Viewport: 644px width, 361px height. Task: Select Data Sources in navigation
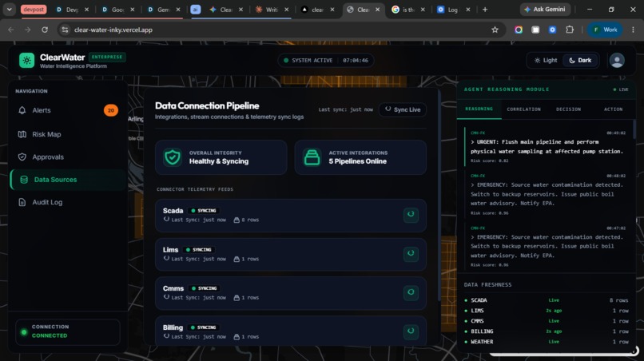[x=67, y=180]
